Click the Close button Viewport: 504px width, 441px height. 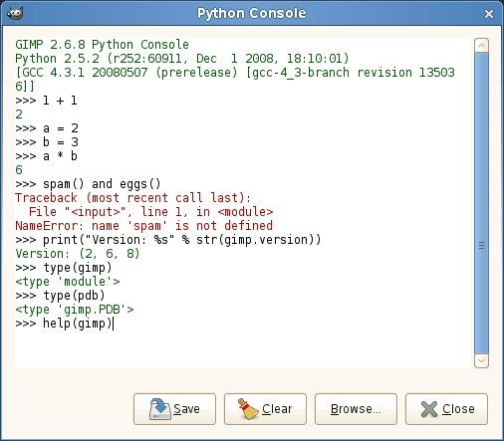click(446, 409)
